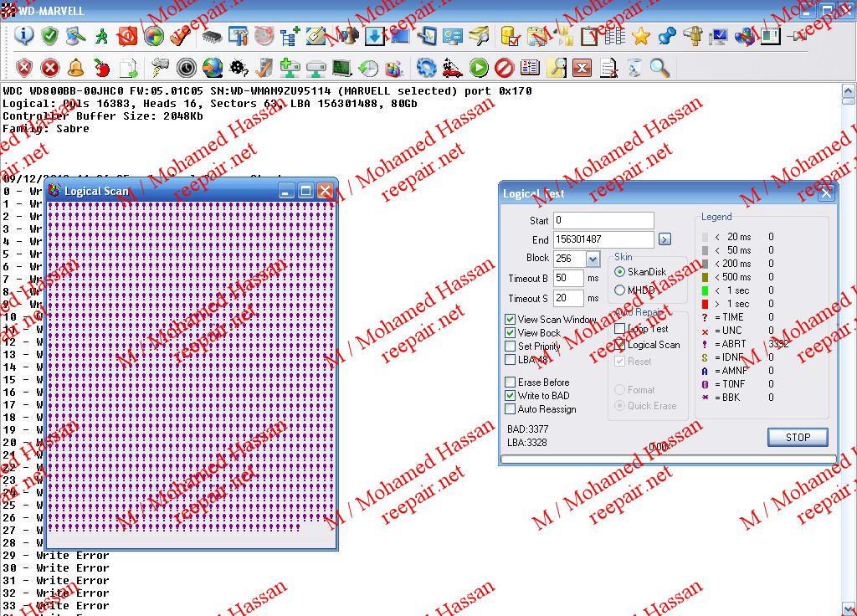Toggle the Erase Before checkbox

pyautogui.click(x=511, y=382)
